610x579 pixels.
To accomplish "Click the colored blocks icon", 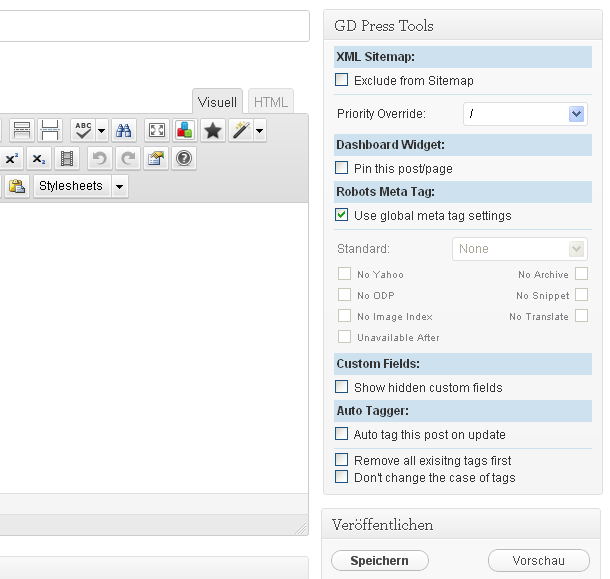I will pyautogui.click(x=185, y=130).
